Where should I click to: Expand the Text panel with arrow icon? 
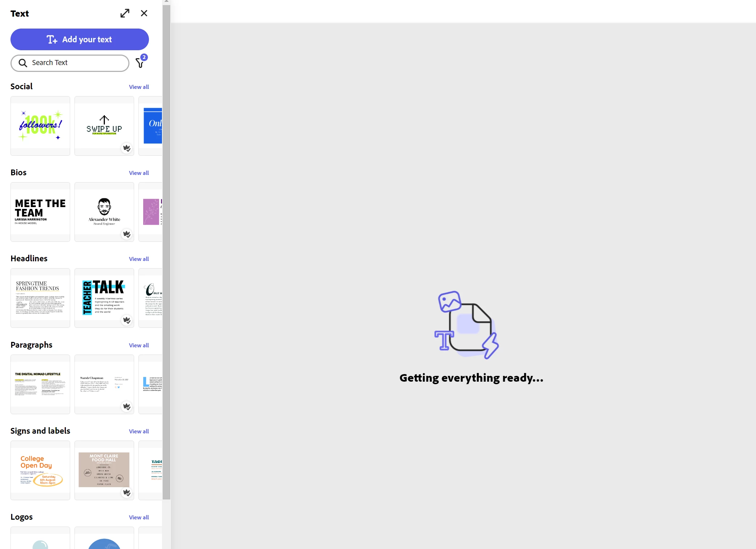click(x=125, y=13)
